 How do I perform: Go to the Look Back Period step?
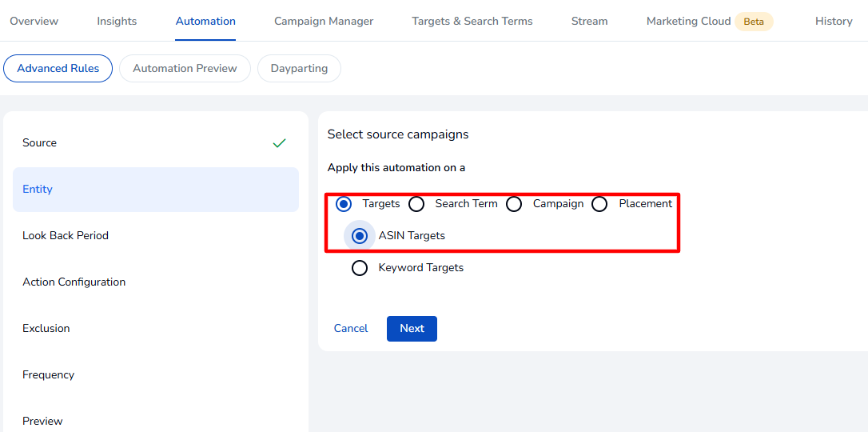(x=66, y=236)
